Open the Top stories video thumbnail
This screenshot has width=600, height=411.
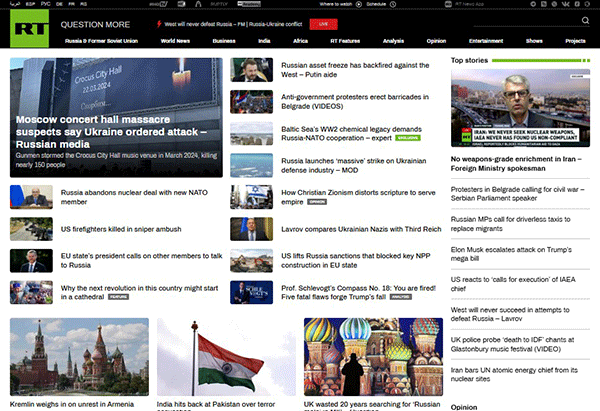pos(520,108)
